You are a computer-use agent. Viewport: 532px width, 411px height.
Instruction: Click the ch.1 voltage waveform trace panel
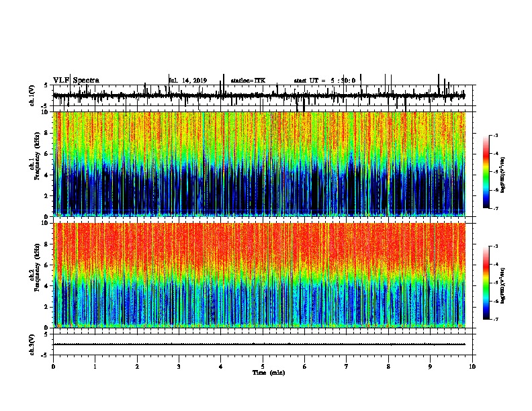coord(263,95)
